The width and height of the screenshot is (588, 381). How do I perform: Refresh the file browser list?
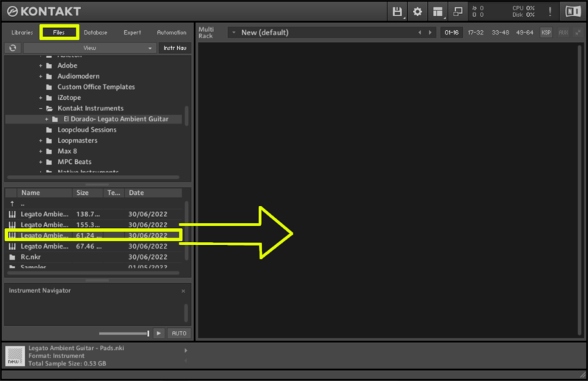pos(12,48)
